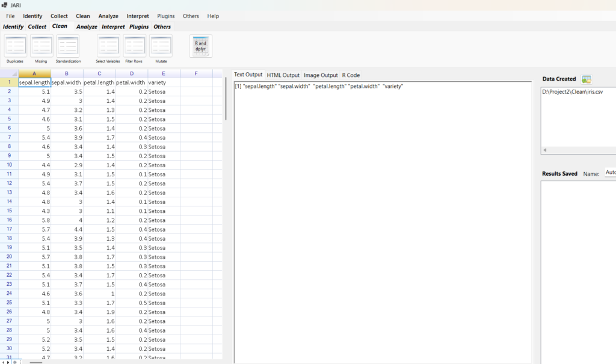616x364 pixels.
Task: Select the sepal.width header cell
Action: coord(67,82)
